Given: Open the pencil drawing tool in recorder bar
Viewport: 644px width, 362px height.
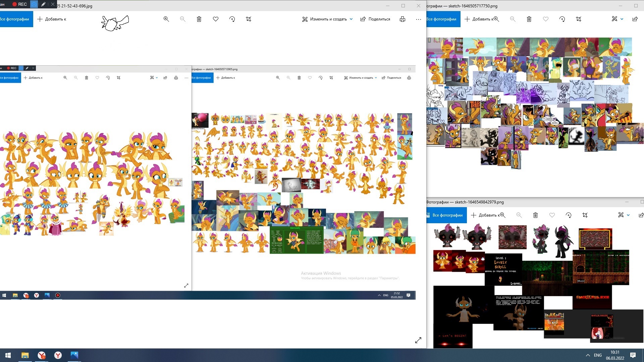Looking at the screenshot, I should (x=43, y=4).
